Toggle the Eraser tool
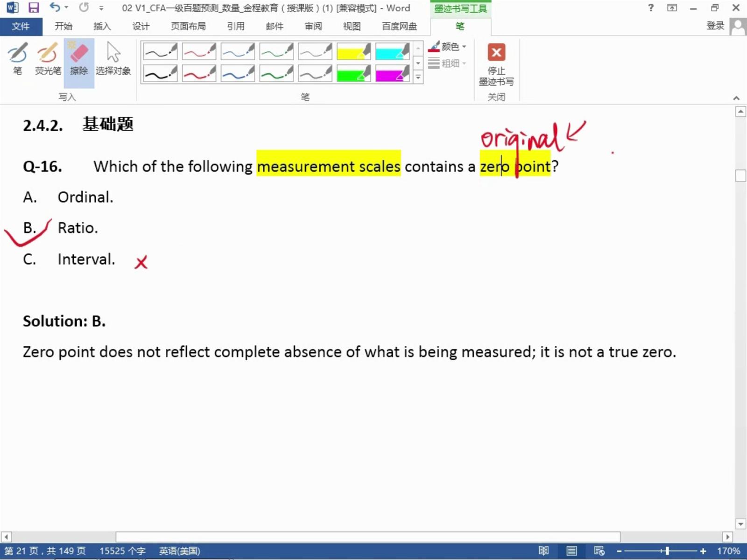The image size is (747, 560). (79, 58)
